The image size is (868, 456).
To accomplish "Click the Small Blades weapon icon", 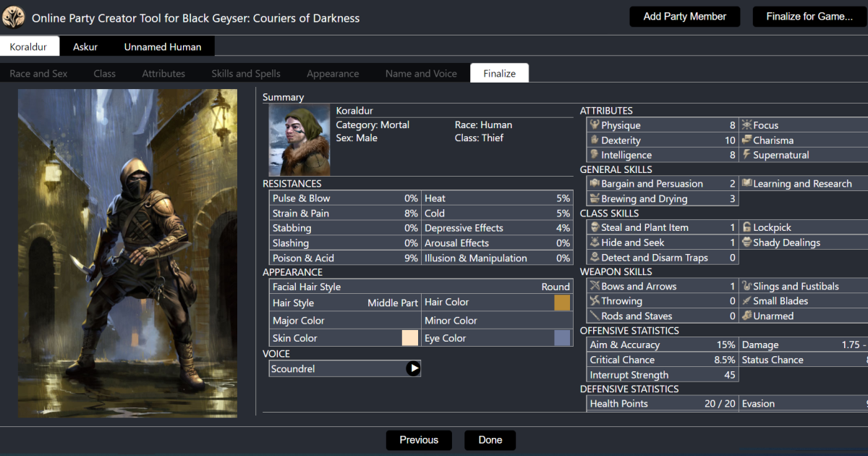I will pos(746,301).
